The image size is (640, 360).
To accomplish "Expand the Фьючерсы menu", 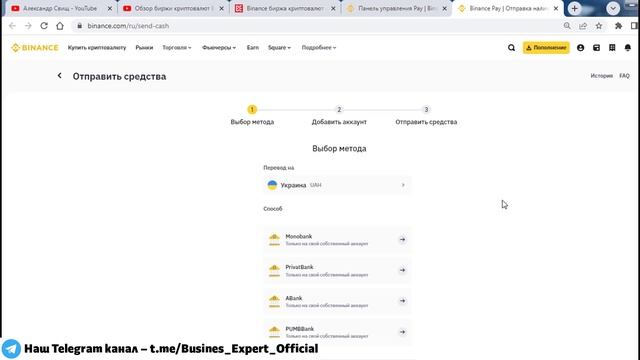I will point(219,48).
